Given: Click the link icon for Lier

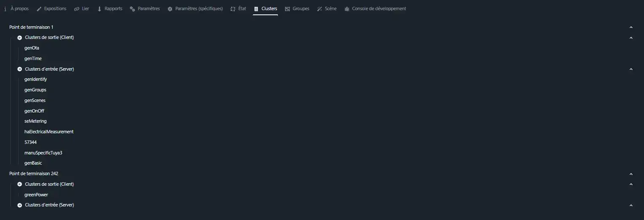Looking at the screenshot, I should [76, 9].
